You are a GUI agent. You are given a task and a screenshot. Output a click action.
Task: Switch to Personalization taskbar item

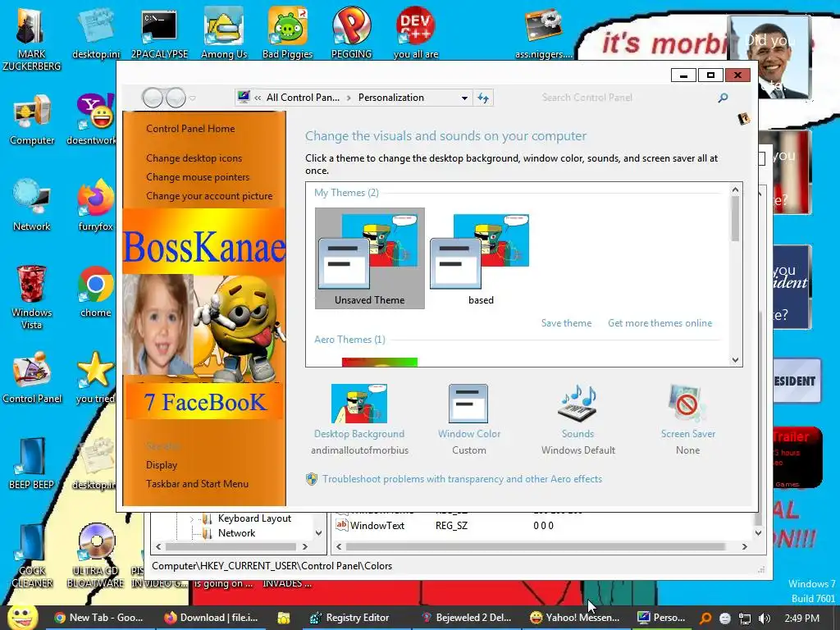coord(662,618)
